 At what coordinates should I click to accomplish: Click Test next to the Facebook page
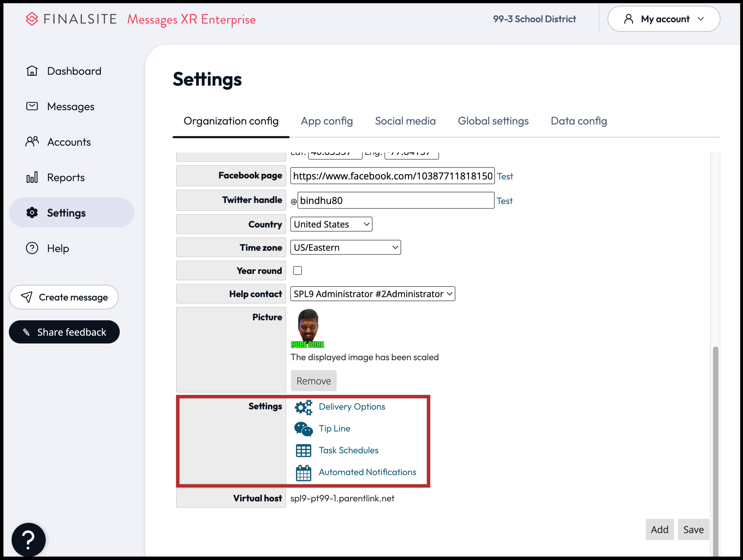[x=505, y=176]
